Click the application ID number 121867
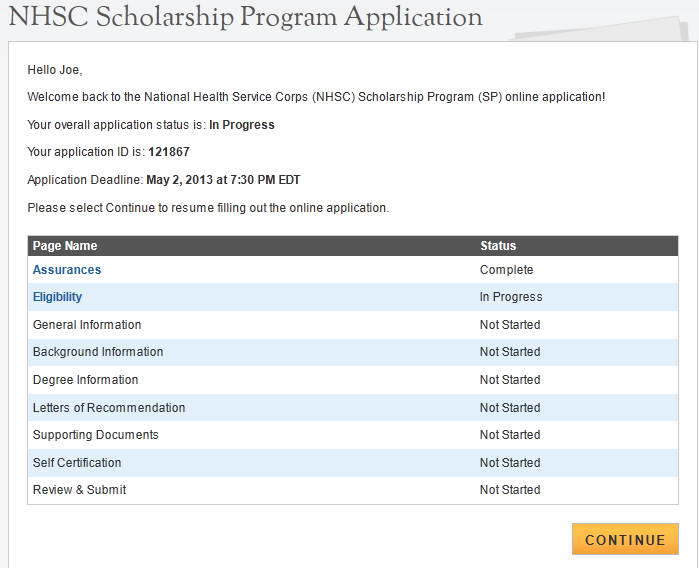699x568 pixels. [x=169, y=152]
